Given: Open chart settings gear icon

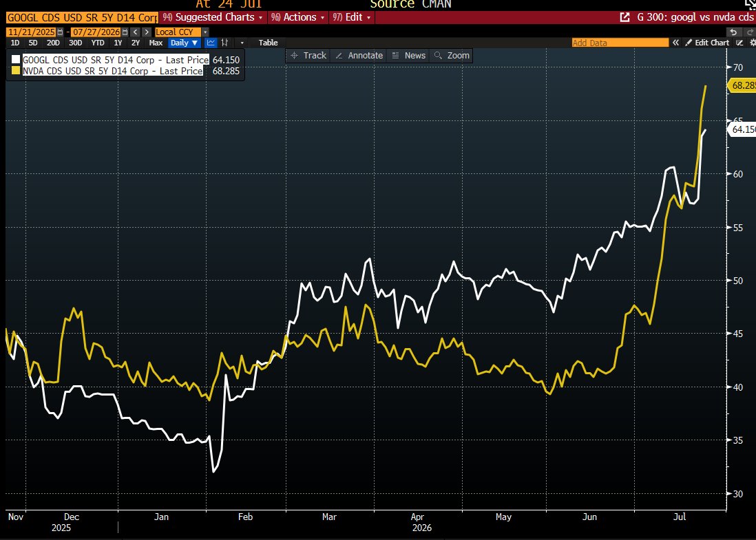Looking at the screenshot, I should tap(752, 43).
